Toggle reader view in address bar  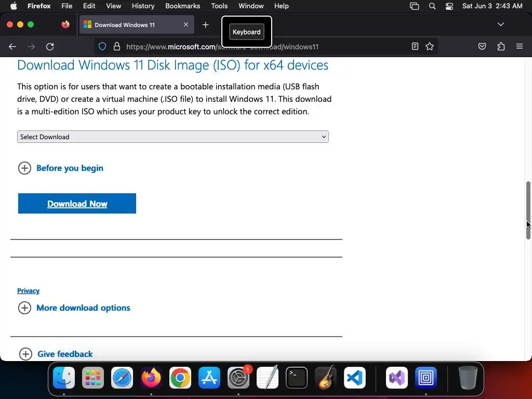(x=415, y=46)
